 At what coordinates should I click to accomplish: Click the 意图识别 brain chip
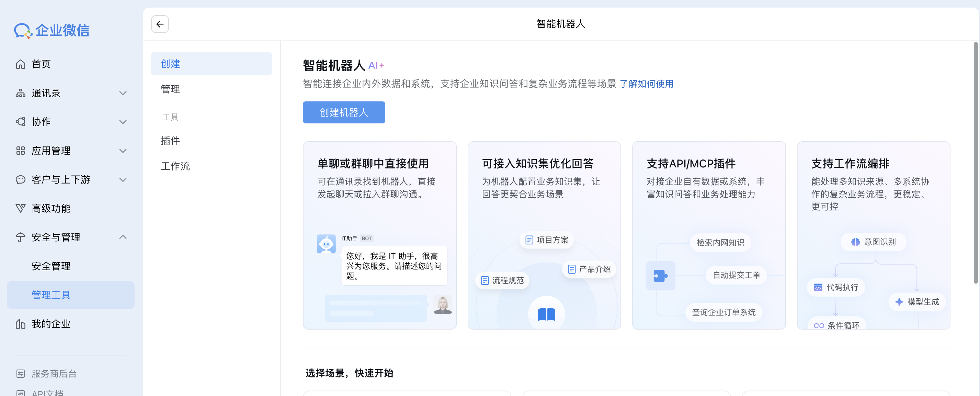(873, 242)
